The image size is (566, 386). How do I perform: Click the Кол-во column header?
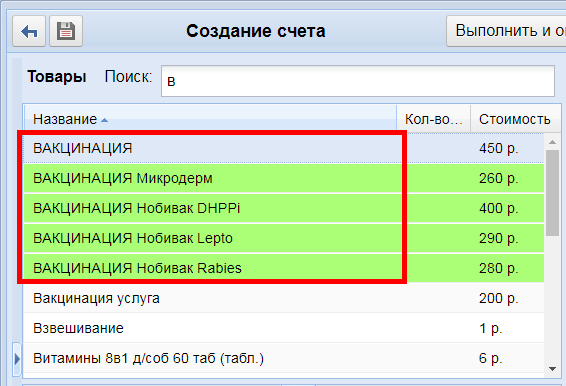tap(434, 119)
